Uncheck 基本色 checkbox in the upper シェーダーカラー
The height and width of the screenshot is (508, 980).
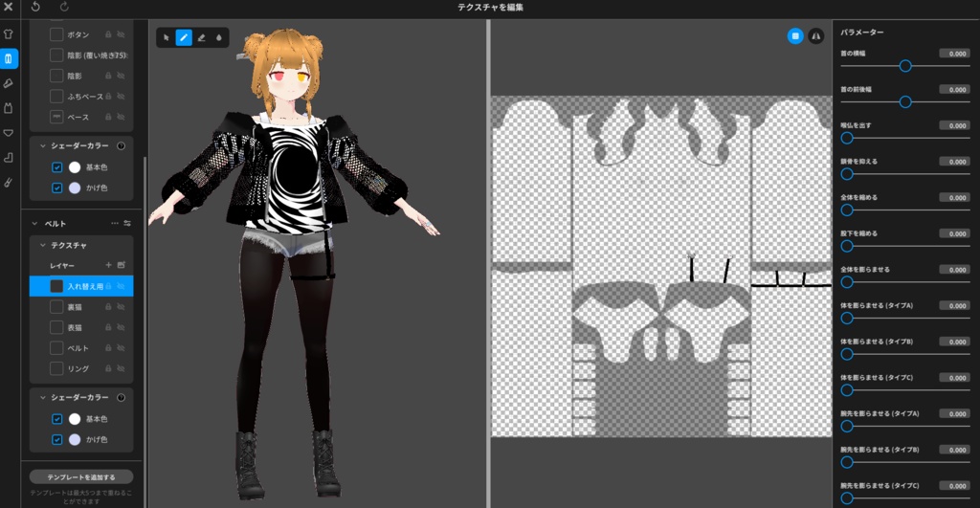tap(56, 166)
